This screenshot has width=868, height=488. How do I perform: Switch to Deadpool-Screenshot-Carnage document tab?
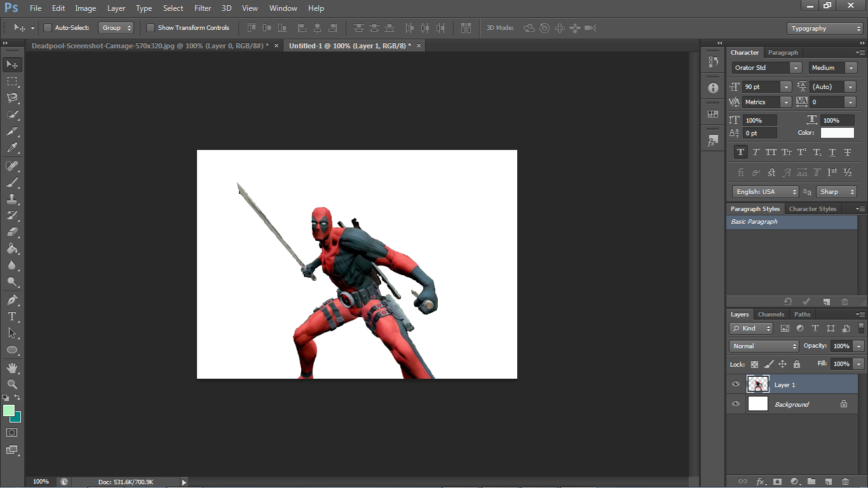click(150, 46)
